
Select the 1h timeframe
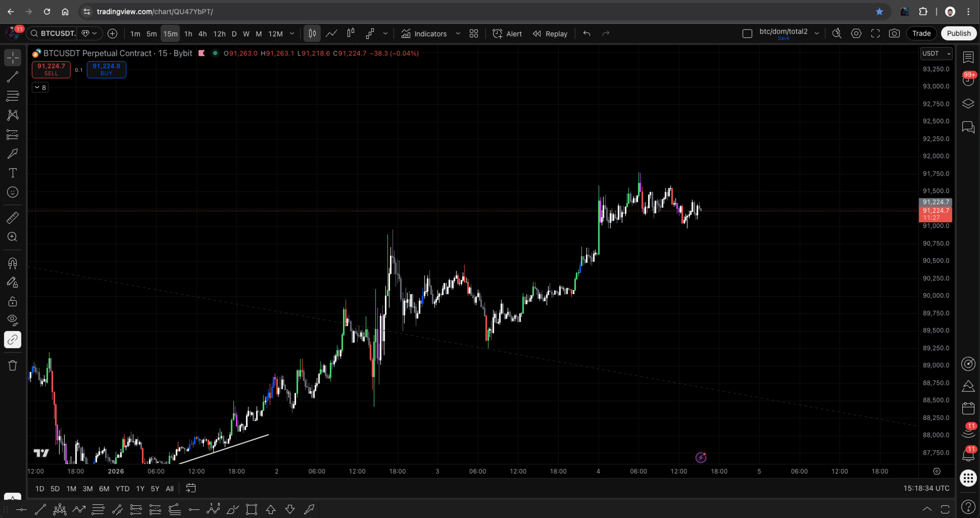coord(188,34)
